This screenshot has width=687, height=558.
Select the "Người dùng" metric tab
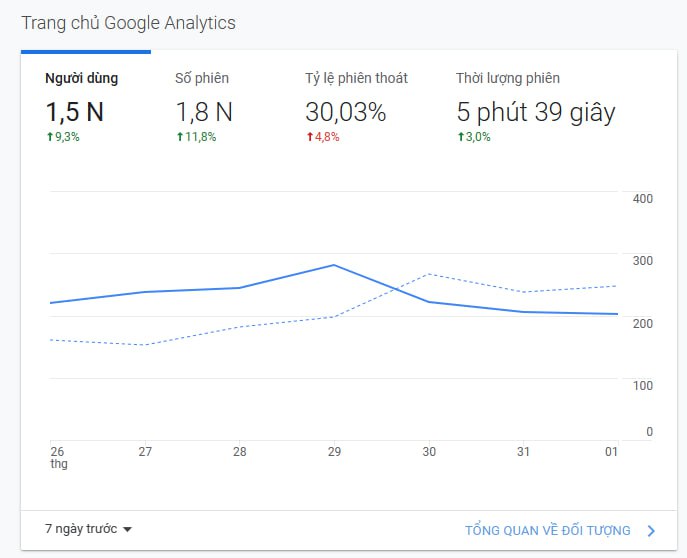click(x=81, y=78)
